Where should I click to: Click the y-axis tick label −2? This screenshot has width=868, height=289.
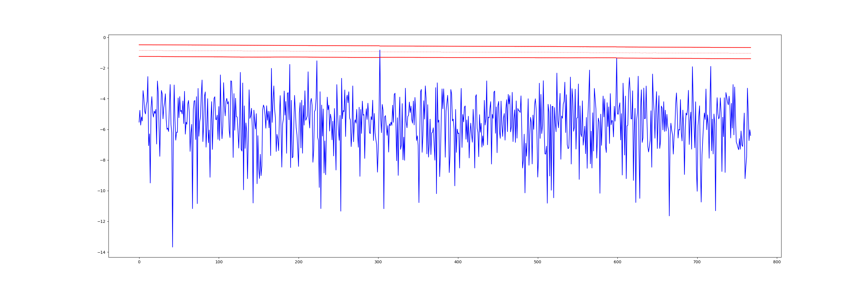pyautogui.click(x=102, y=68)
